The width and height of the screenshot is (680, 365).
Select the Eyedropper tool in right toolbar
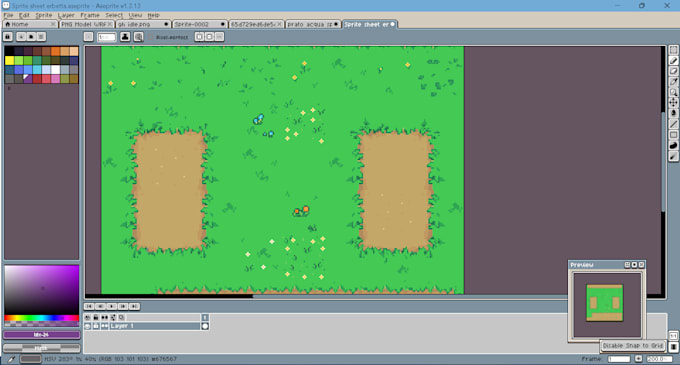(x=673, y=81)
